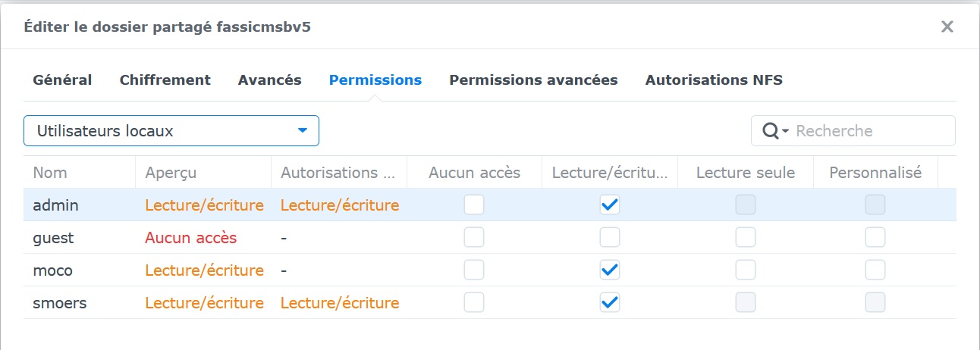The image size is (980, 350).
Task: Open the Utilisateurs locaux dropdown arrow
Action: 303,130
